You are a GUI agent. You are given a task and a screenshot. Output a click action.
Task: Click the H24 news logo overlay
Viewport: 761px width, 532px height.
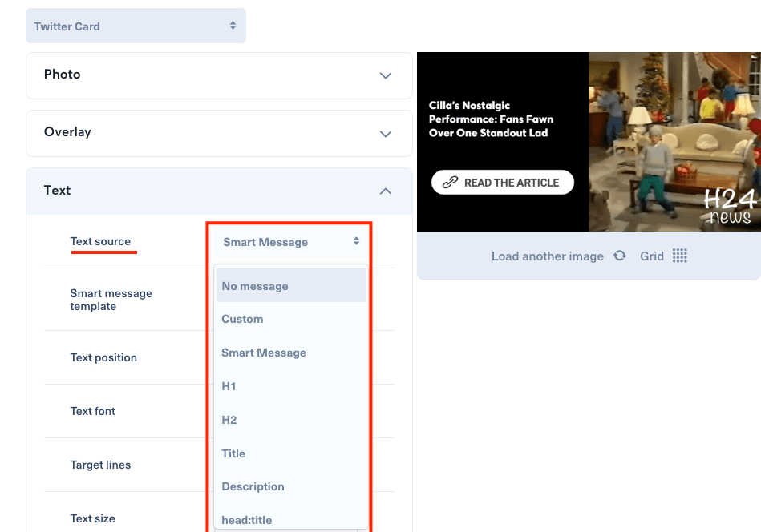(730, 206)
